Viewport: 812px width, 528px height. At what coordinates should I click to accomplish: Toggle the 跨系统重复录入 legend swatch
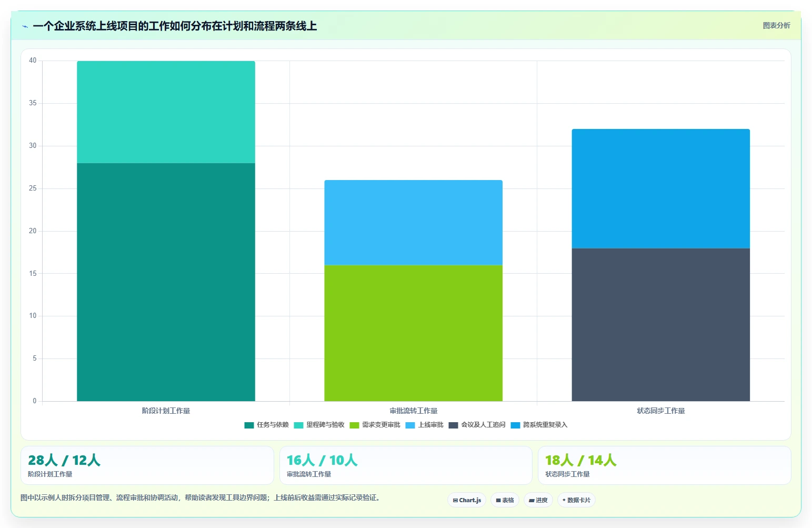[x=515, y=425]
